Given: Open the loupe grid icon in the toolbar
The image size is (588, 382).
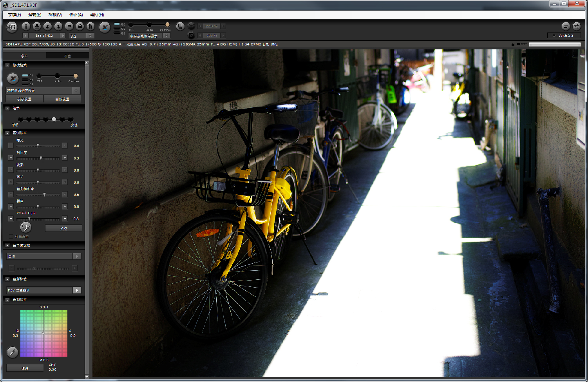Looking at the screenshot, I should tap(180, 26).
